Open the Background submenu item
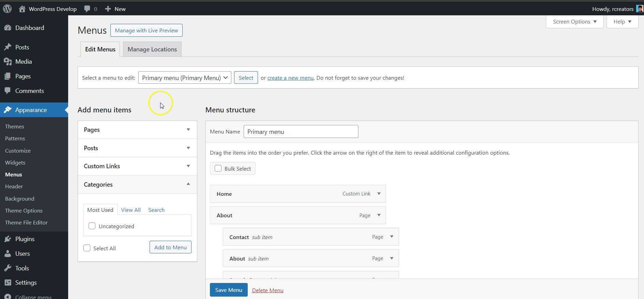644x299 pixels. 19,199
